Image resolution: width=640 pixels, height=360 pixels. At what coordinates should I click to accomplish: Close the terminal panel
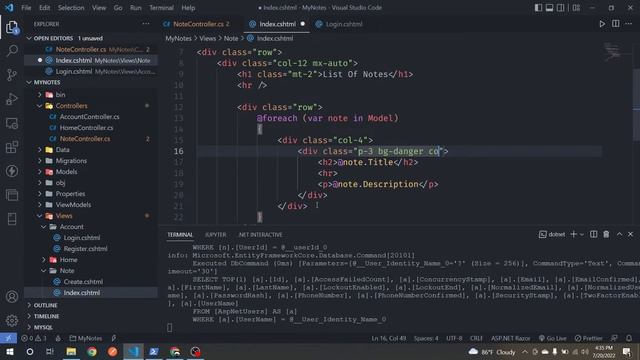click(631, 234)
